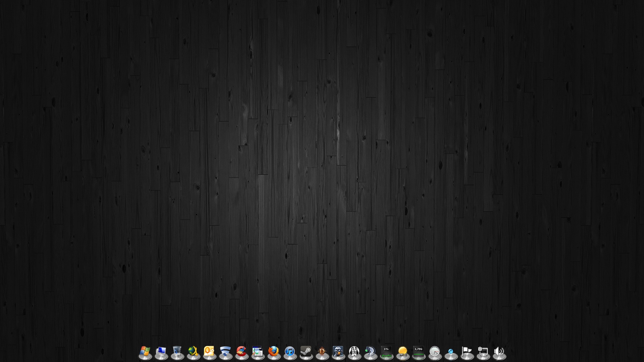Launch JDownloader globe with yellow arrow
This screenshot has width=644, height=362.
pos(193,352)
